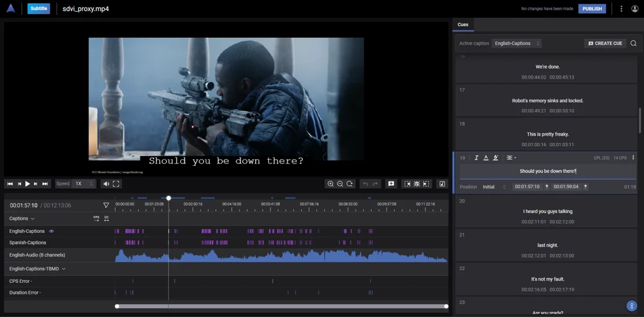Image resolution: width=644 pixels, height=317 pixels.
Task: Click the FPS conversion icon
Action: click(97, 219)
